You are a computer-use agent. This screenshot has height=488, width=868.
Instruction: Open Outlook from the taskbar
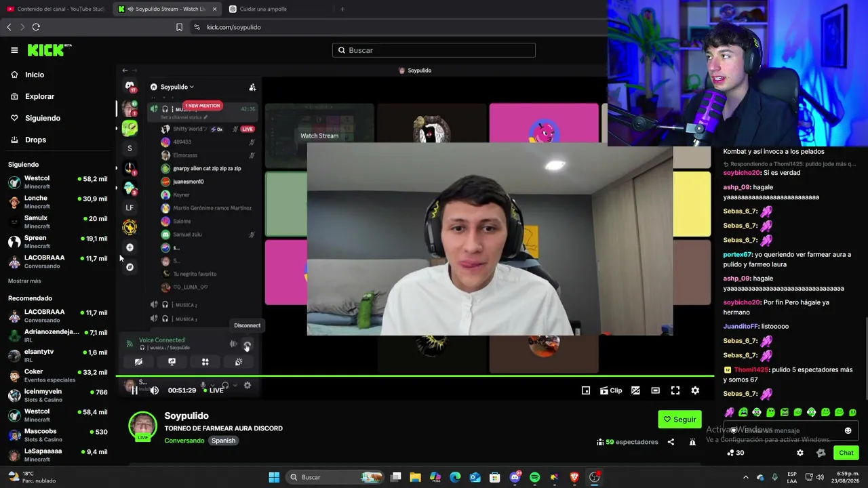click(475, 477)
